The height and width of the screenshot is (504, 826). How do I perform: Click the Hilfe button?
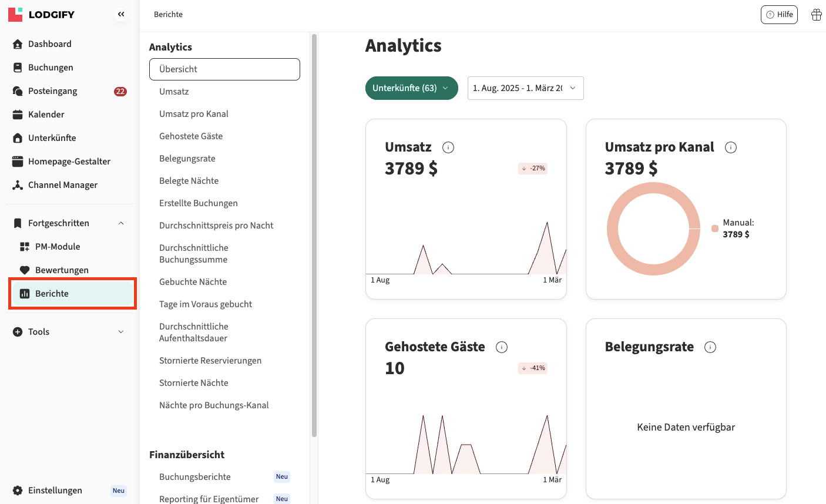779,15
